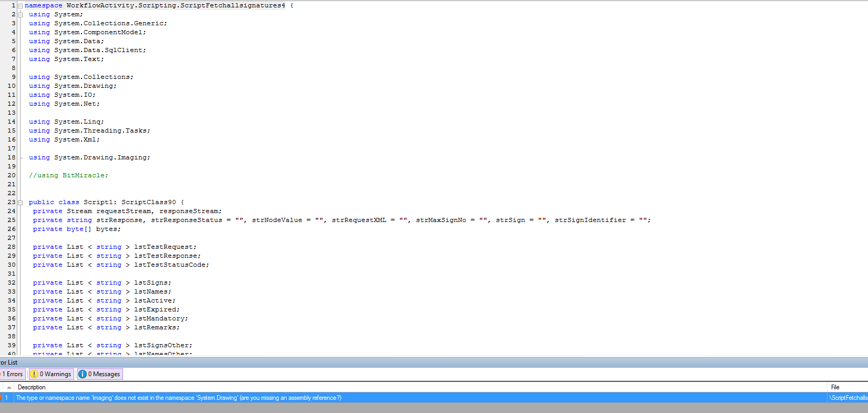Click 'using System.IO;' line

point(62,95)
